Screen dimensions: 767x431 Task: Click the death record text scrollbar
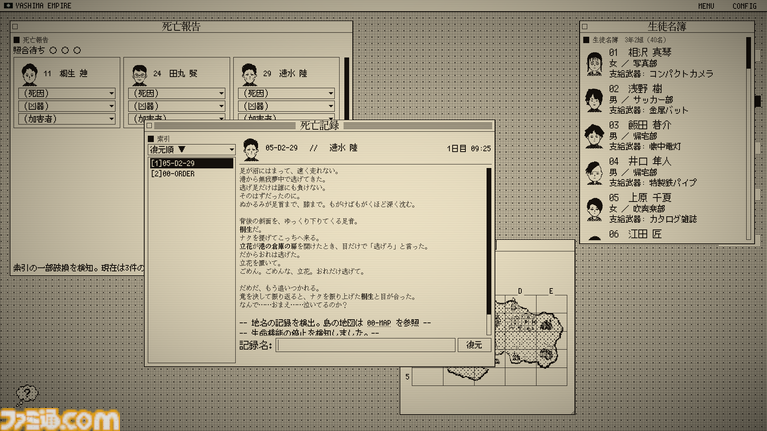(488, 250)
